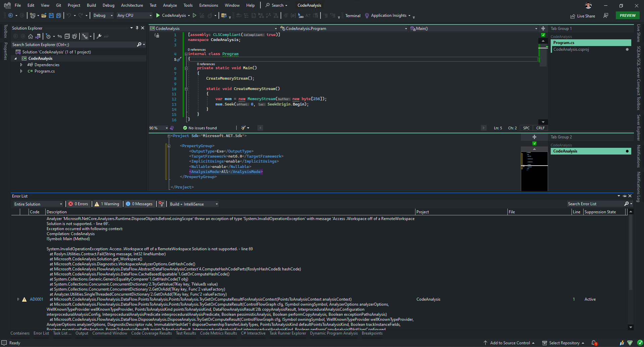The height and width of the screenshot is (347, 644).
Task: Open the Architecture menu
Action: click(x=132, y=5)
